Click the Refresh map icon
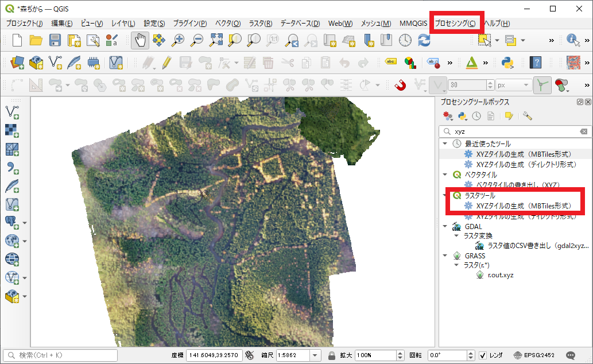 pos(424,40)
